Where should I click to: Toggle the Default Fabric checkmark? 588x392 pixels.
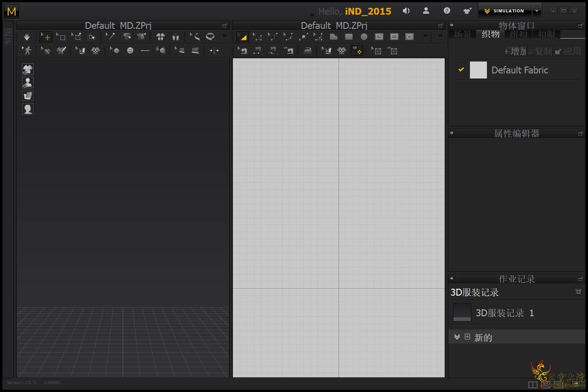click(x=461, y=70)
